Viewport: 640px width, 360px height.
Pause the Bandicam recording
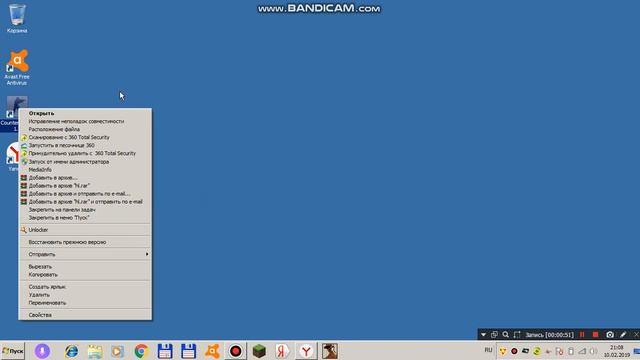[x=582, y=335]
